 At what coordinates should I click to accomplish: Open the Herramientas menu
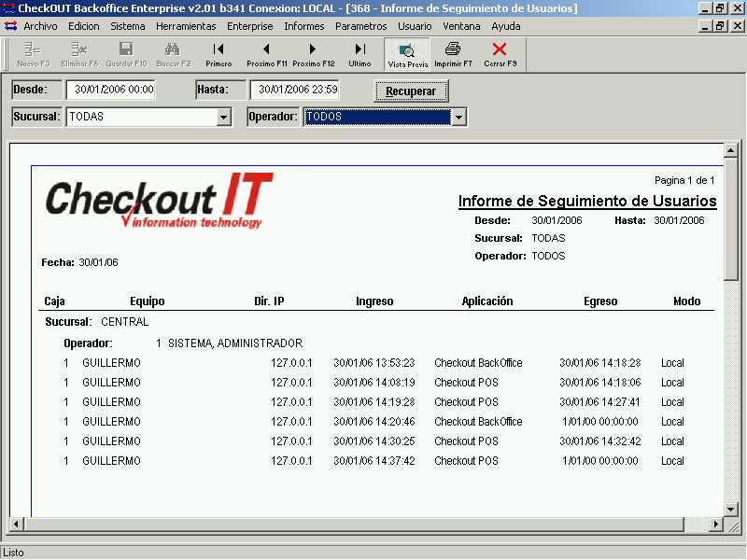[x=186, y=26]
